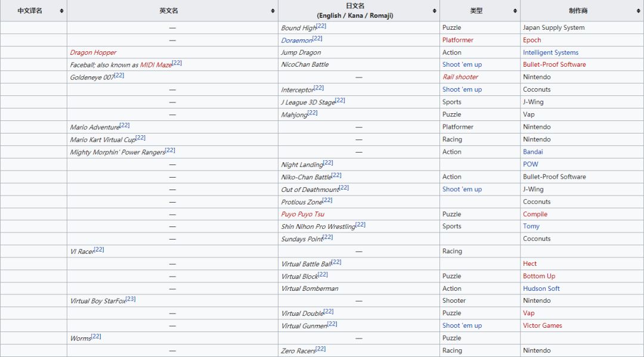Open Shoot 'em up link in Virtual Gunman row
Viewport: 644px width, 357px height.
pos(462,325)
